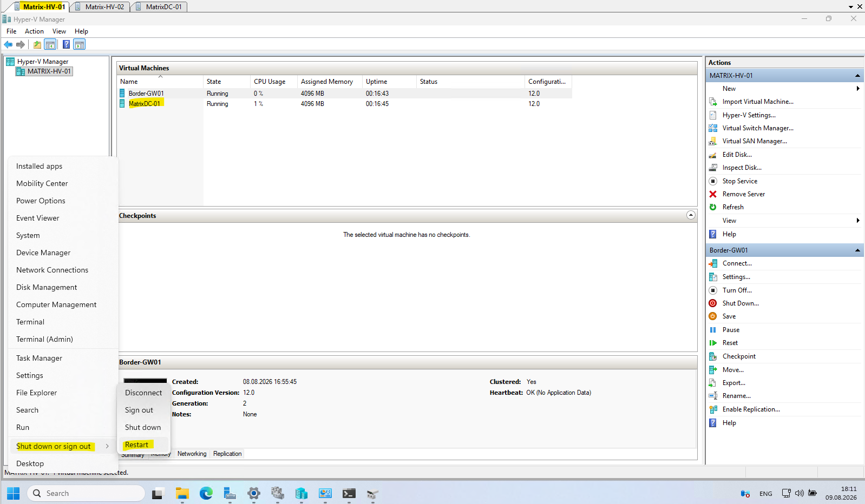Click the Up One Level folder icon

(37, 44)
